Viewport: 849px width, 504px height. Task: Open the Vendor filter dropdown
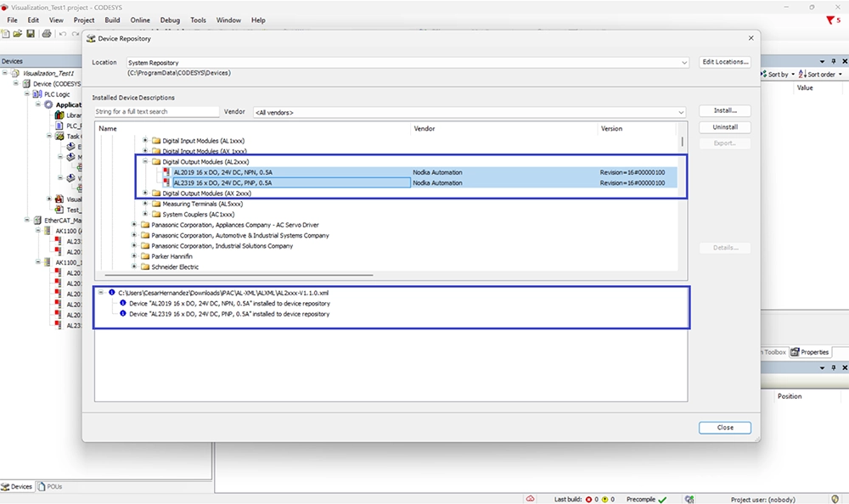point(681,113)
